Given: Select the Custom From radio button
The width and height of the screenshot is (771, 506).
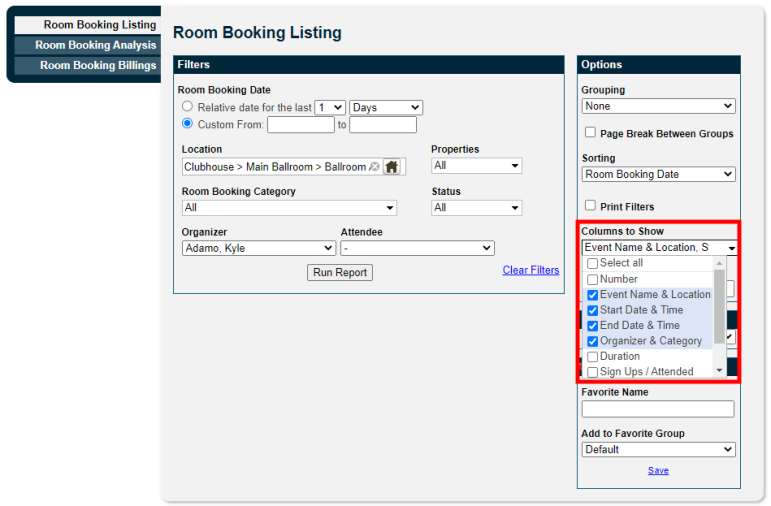Looking at the screenshot, I should click(x=187, y=123).
